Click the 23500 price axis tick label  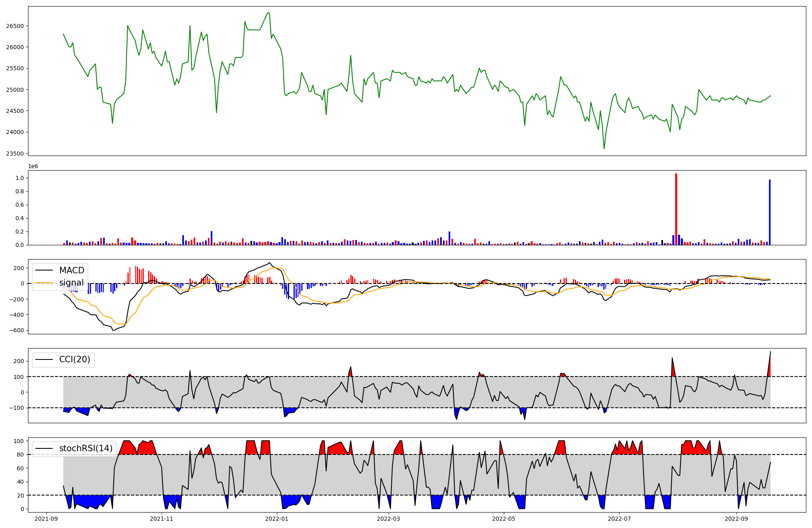(x=15, y=154)
